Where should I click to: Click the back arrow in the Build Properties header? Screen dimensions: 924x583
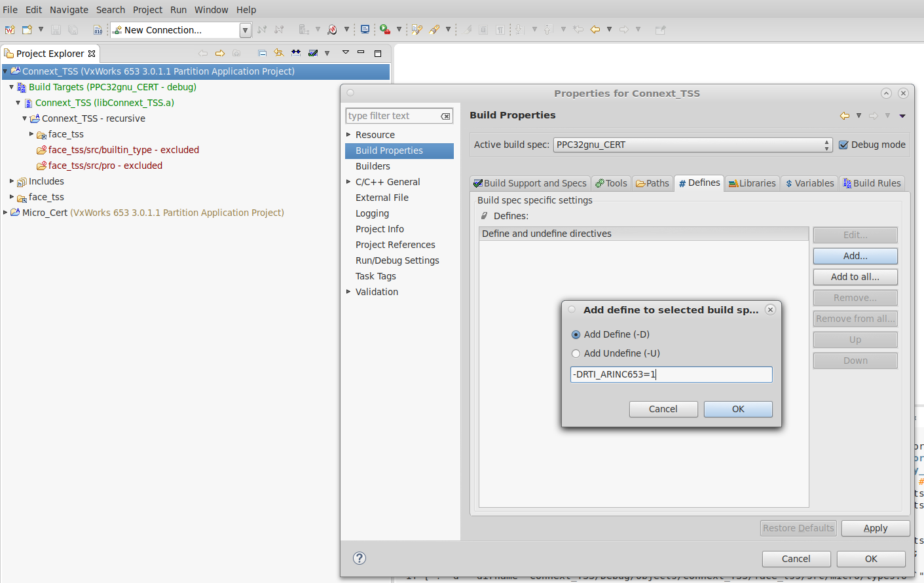pyautogui.click(x=845, y=116)
